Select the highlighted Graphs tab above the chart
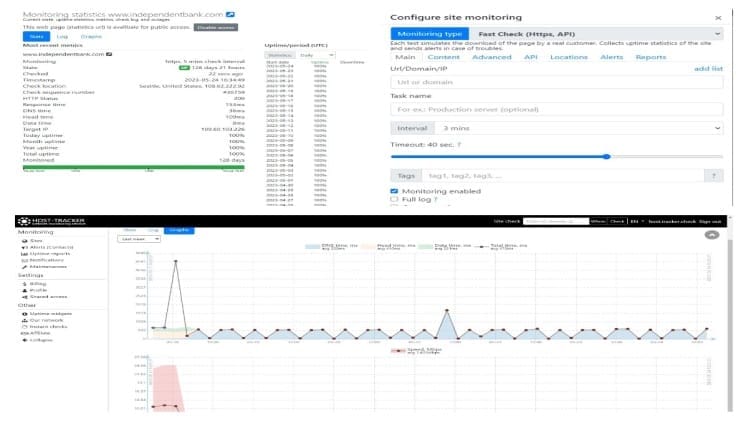The image size is (748, 421). (x=179, y=230)
